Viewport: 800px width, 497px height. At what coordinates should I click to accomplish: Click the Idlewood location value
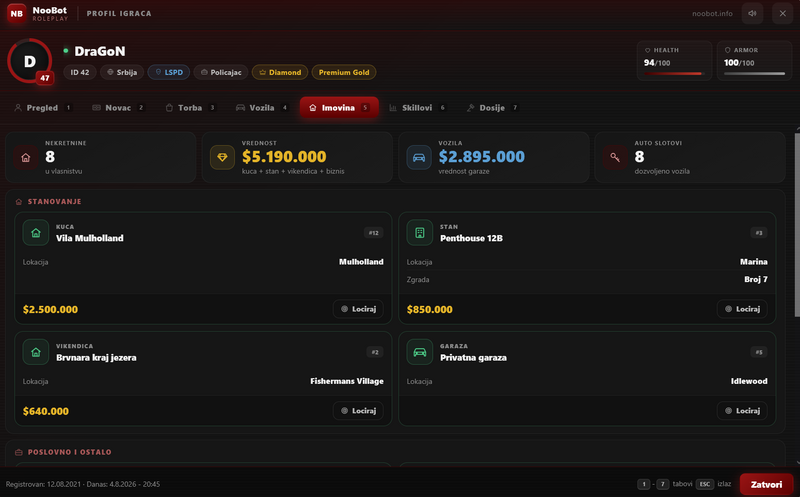point(749,381)
